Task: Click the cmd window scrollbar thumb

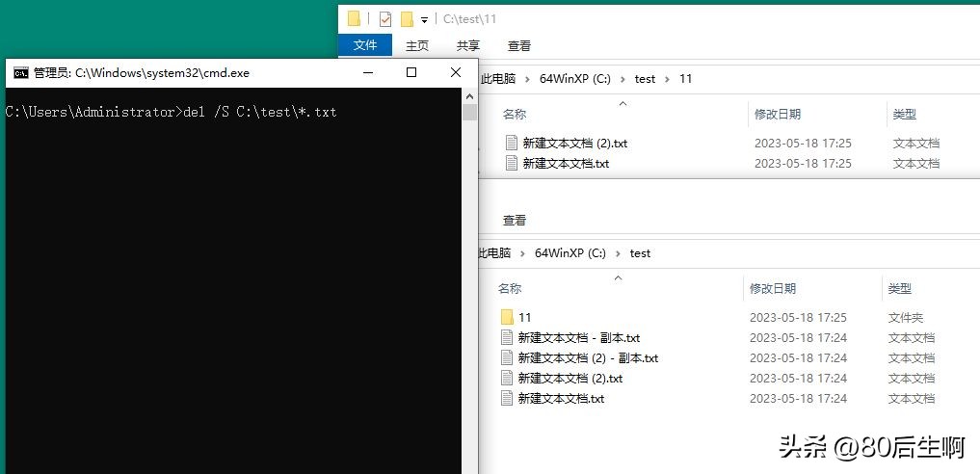Action: coord(469,113)
